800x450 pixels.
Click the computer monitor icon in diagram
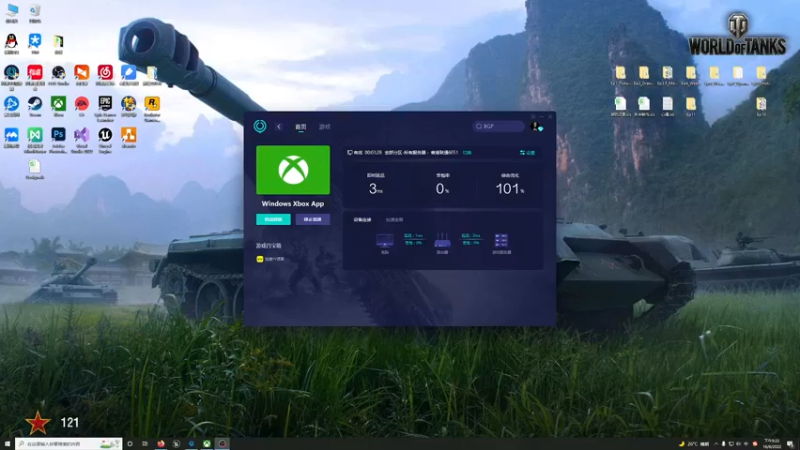click(x=385, y=240)
